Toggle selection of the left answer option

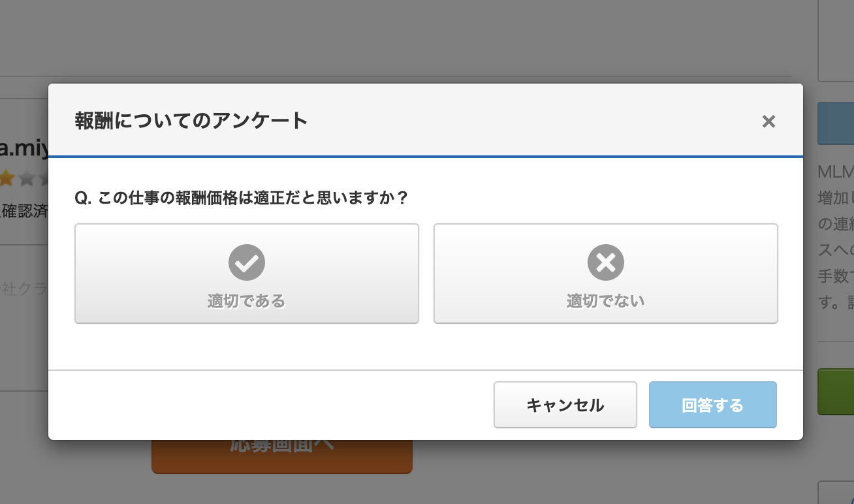[247, 273]
